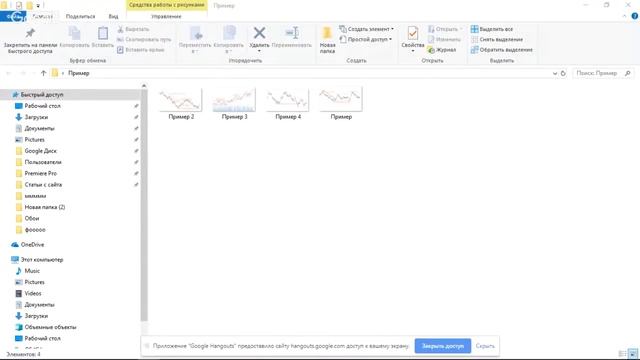640x360 pixels.
Task: Open Объемные объекты folder
Action: coord(46,327)
